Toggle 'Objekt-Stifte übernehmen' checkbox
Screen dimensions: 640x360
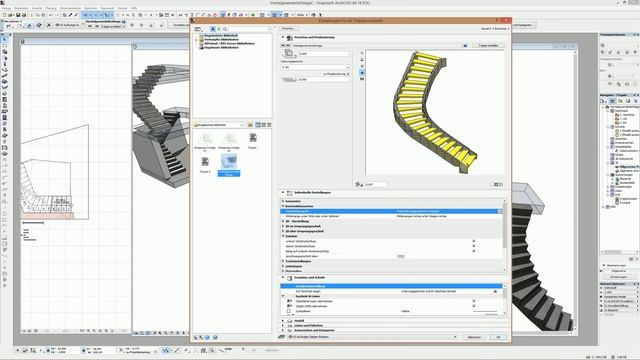[474, 306]
